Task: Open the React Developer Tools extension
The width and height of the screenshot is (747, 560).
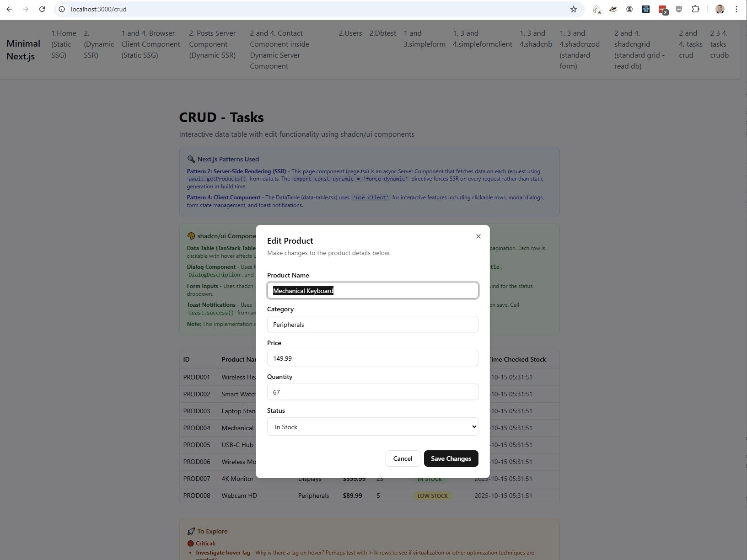Action: pos(645,9)
